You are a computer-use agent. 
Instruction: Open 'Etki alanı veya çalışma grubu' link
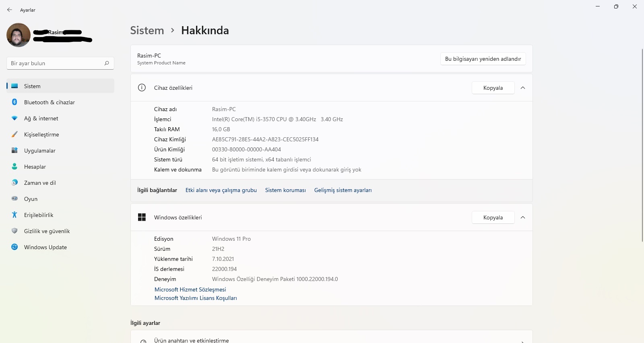pos(221,190)
